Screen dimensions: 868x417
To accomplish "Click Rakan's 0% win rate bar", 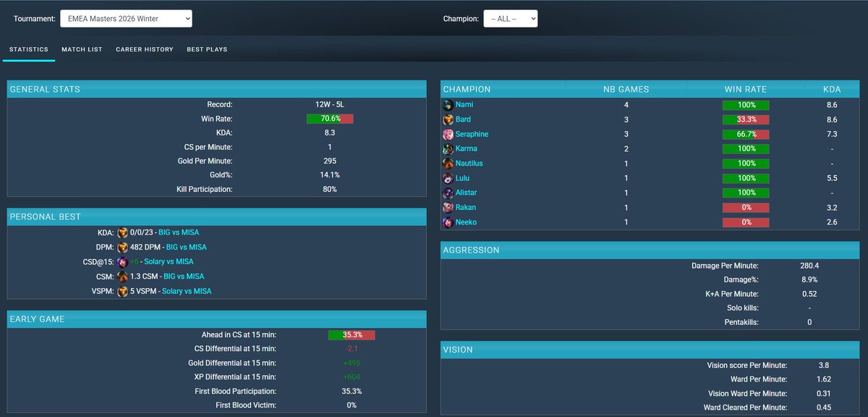I will [x=746, y=207].
